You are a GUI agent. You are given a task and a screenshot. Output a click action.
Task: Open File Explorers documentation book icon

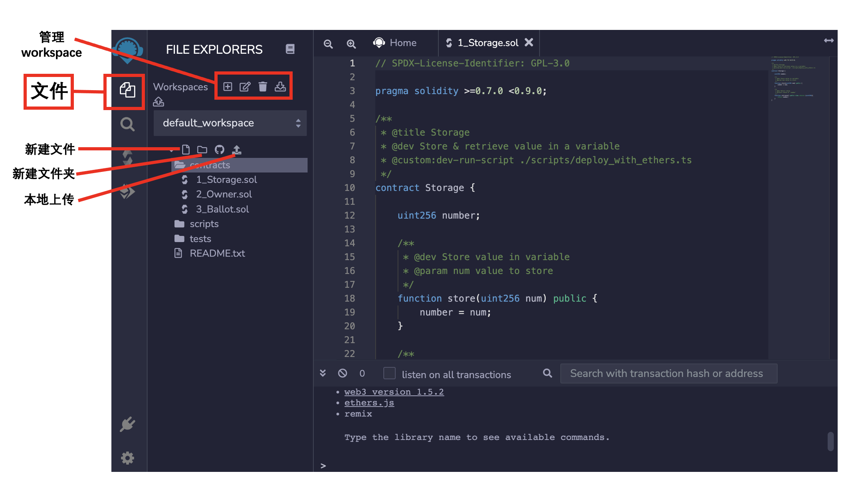[x=290, y=49]
